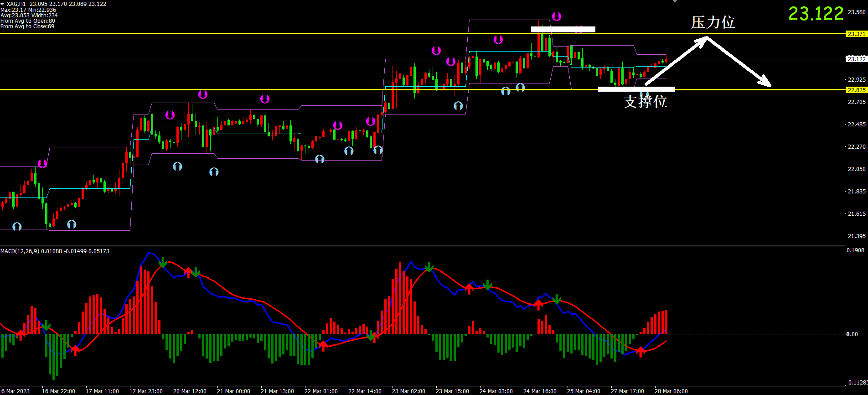Image resolution: width=868 pixels, height=395 pixels.
Task: Select the 压力位 text label
Action: pyautogui.click(x=713, y=22)
